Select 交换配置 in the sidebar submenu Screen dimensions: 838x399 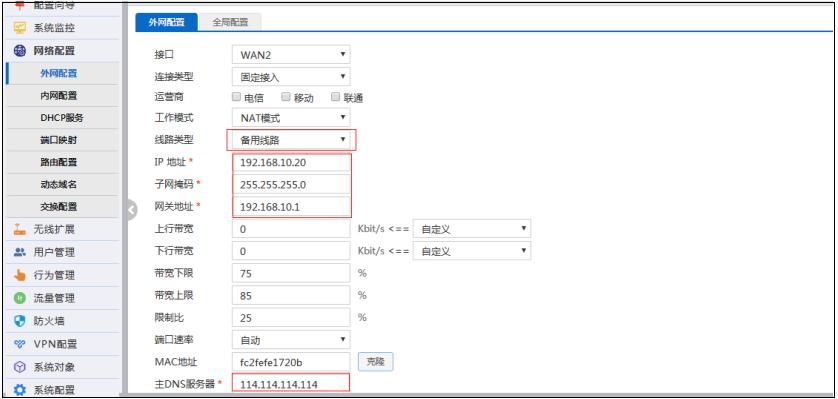click(x=59, y=207)
